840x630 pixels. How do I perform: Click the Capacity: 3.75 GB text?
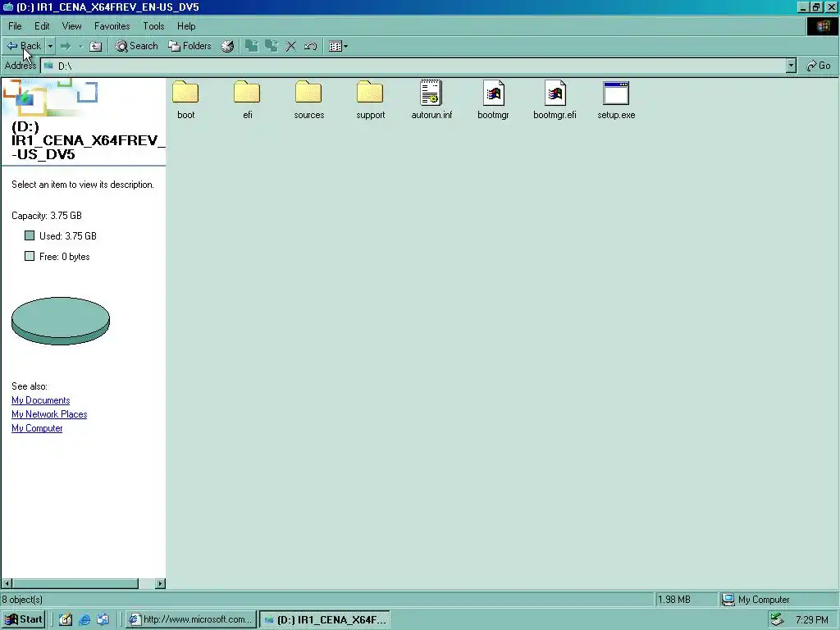(x=47, y=216)
